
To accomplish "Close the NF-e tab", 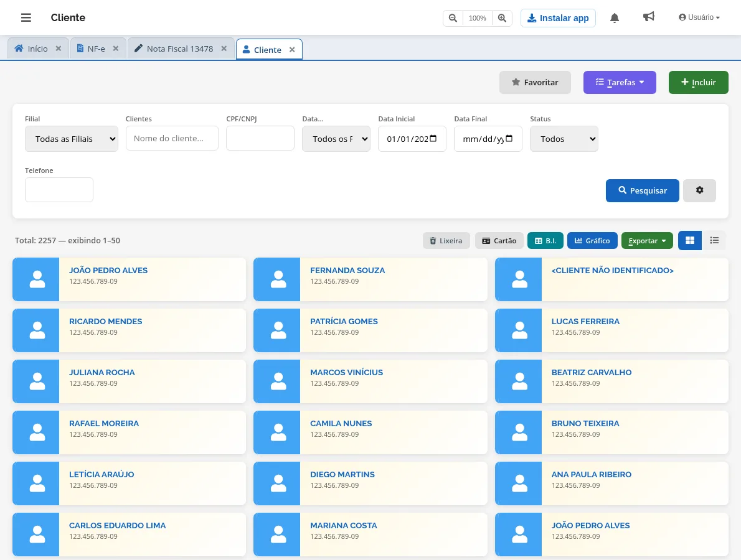I will 115,49.
